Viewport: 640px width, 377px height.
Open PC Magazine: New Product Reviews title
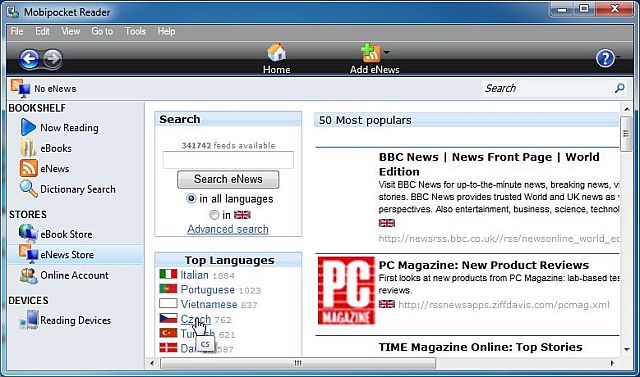484,265
